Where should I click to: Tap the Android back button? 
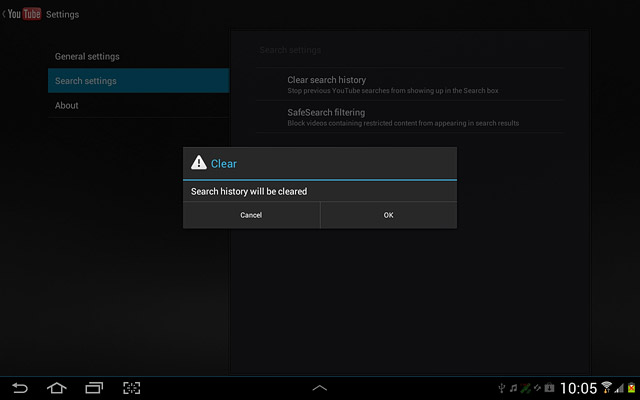[20, 388]
